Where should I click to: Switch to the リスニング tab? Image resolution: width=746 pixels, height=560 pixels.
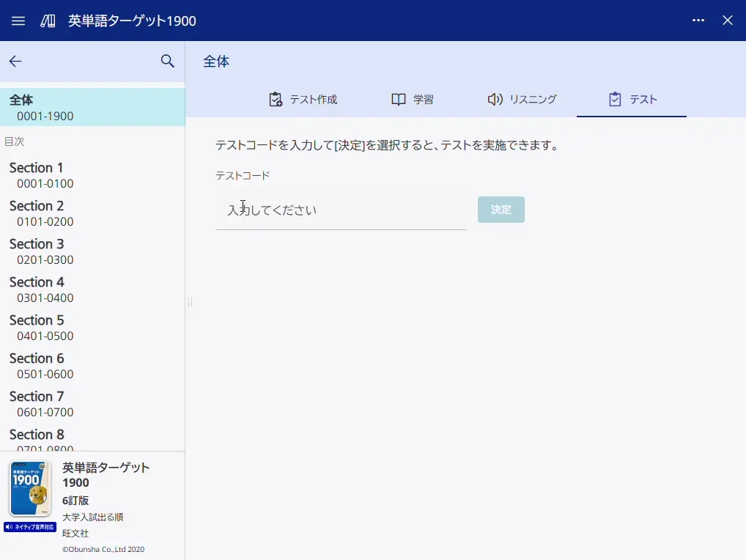click(x=522, y=99)
